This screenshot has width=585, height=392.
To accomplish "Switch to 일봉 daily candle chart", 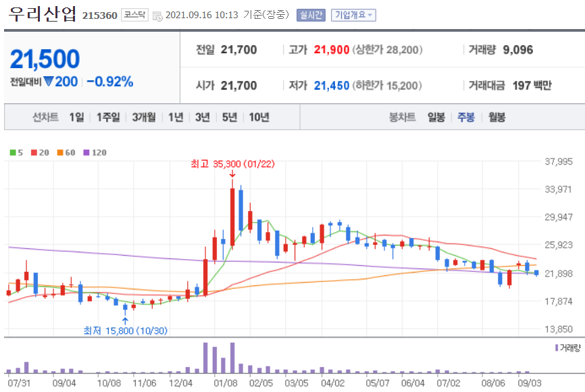I will 436,117.
